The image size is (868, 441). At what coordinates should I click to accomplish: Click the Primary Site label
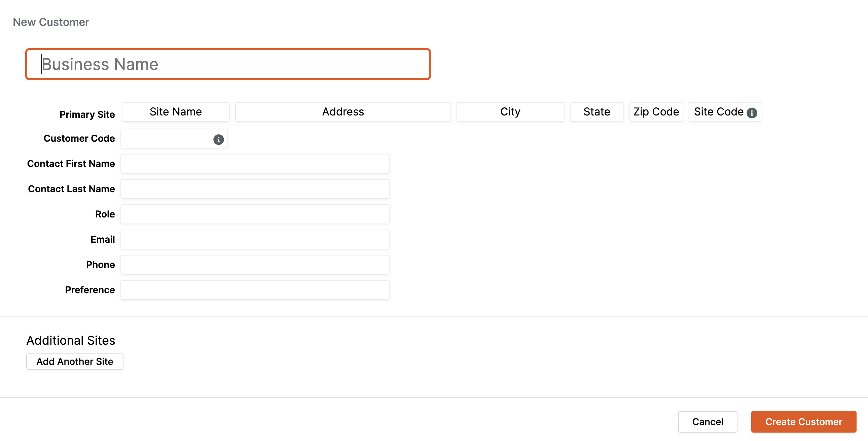(x=87, y=115)
